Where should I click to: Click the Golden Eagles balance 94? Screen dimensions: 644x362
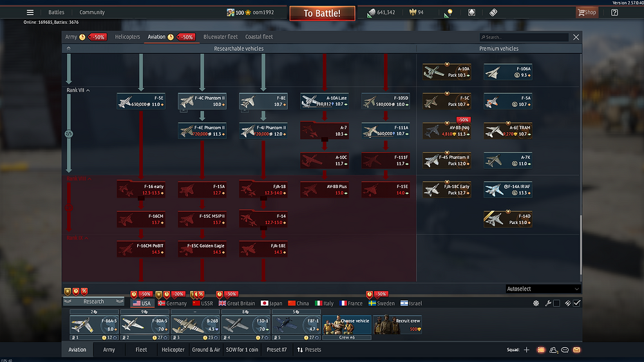click(x=417, y=12)
